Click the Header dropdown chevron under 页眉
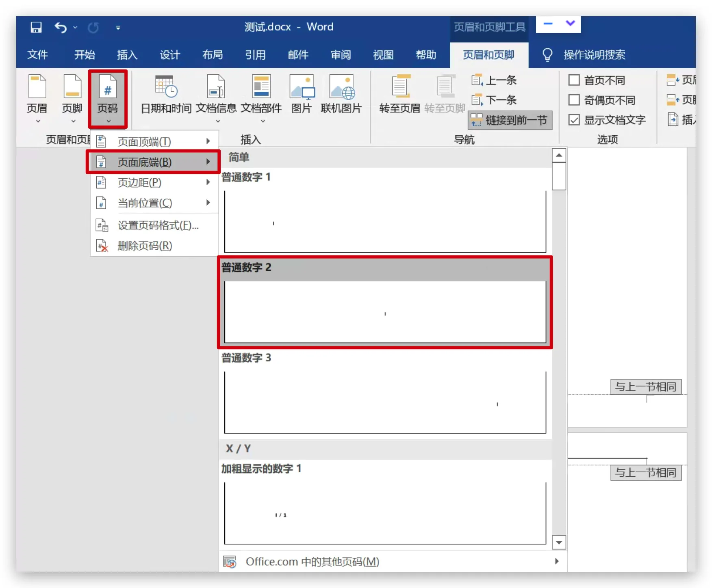 [x=38, y=121]
